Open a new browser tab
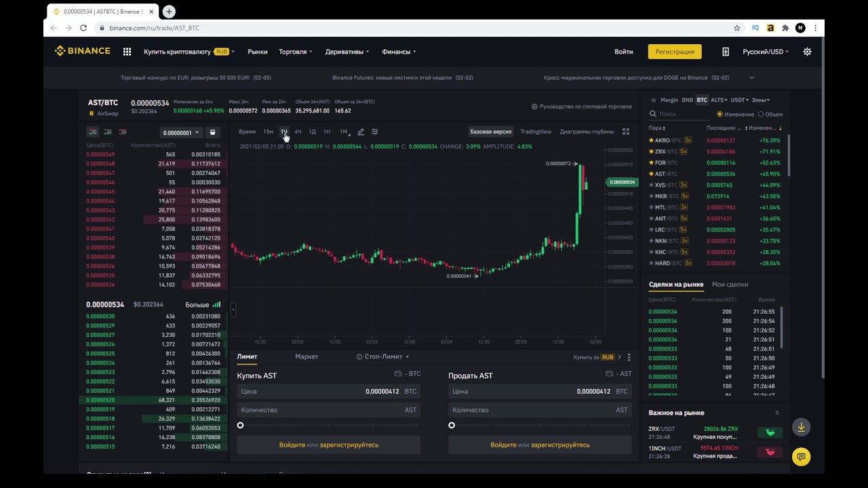Viewport: 868px width, 488px height. click(x=169, y=12)
